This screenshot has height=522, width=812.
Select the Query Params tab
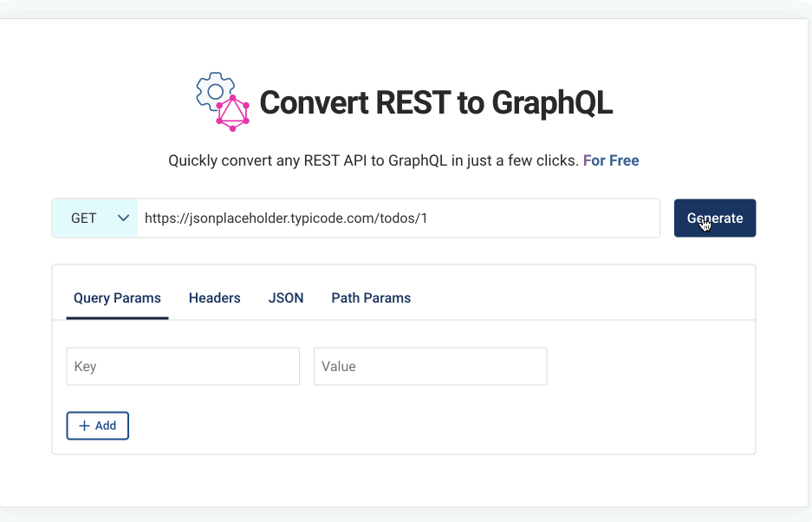click(x=117, y=298)
